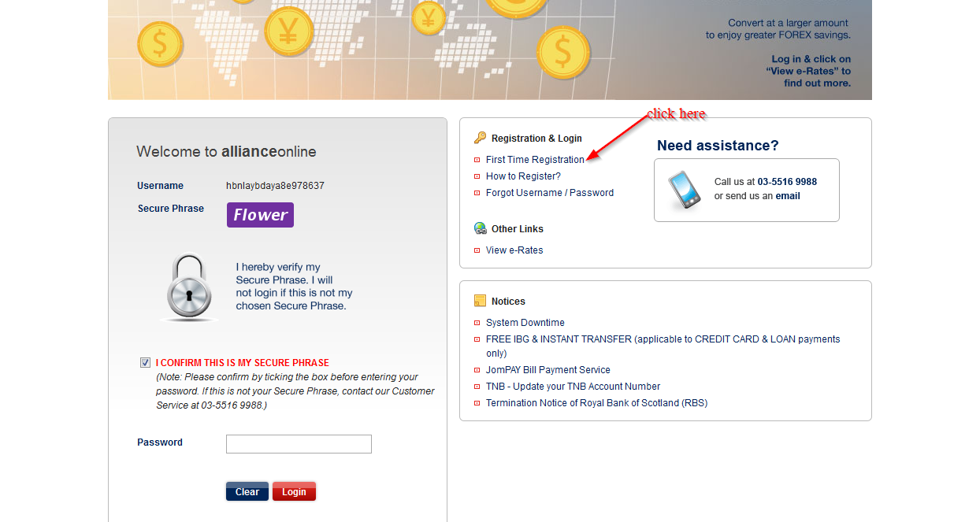Click red bullet beside Forgot Username / Password
The image size is (980, 522).
[x=477, y=193]
